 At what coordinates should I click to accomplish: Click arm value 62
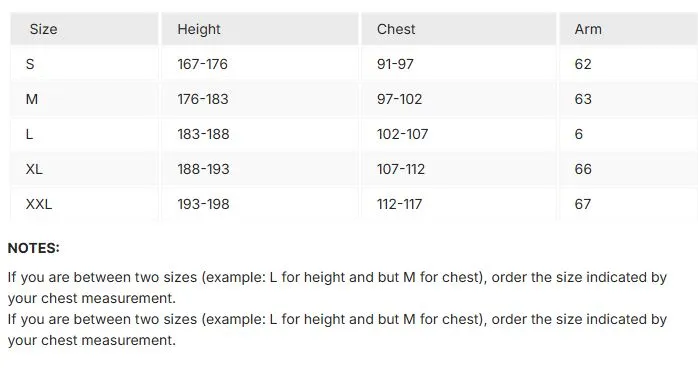(x=583, y=64)
